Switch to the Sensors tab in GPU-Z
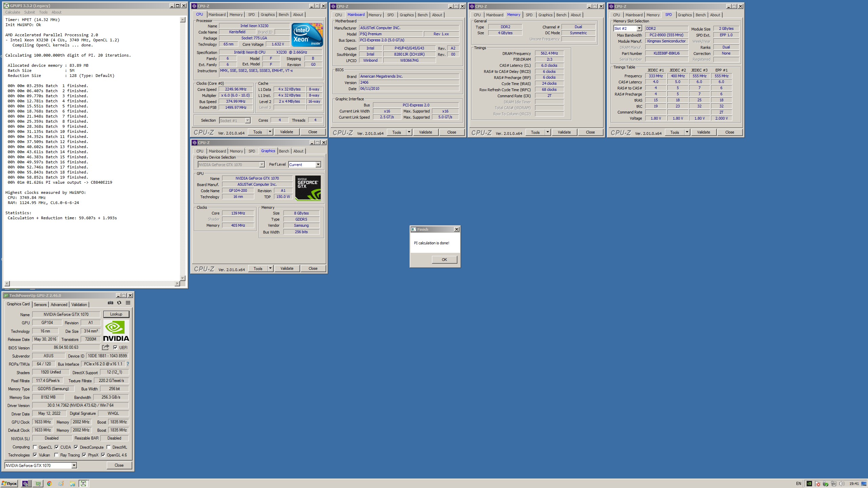 pyautogui.click(x=40, y=304)
